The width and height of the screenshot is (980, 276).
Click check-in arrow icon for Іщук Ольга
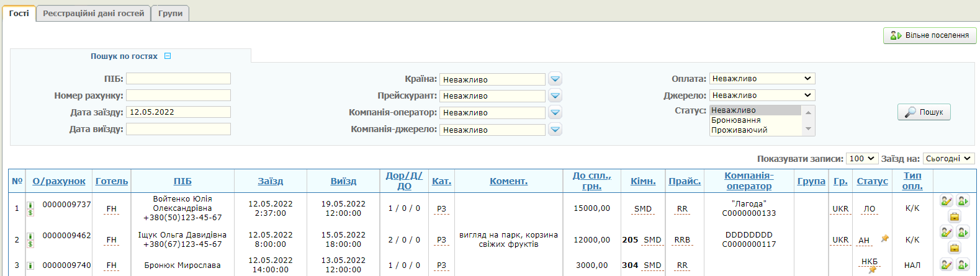pyautogui.click(x=963, y=232)
